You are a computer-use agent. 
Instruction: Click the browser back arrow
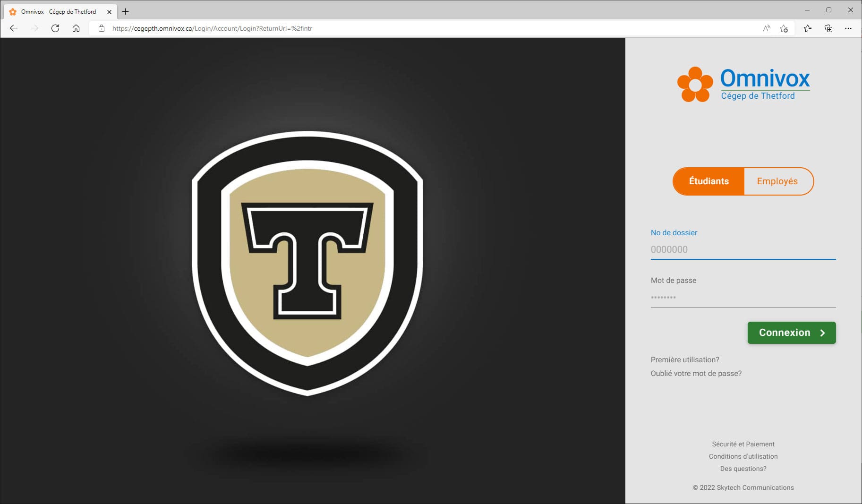[14, 28]
